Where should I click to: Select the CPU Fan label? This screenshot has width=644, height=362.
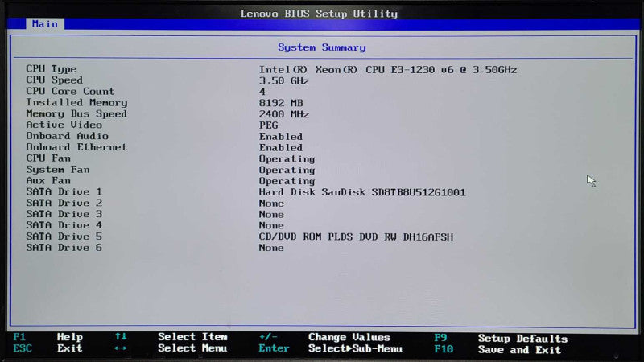pos(48,158)
